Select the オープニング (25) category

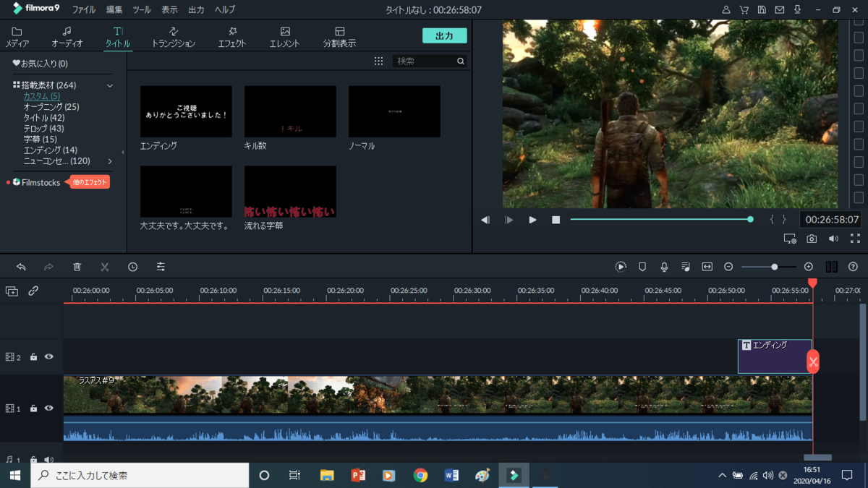[x=51, y=107]
